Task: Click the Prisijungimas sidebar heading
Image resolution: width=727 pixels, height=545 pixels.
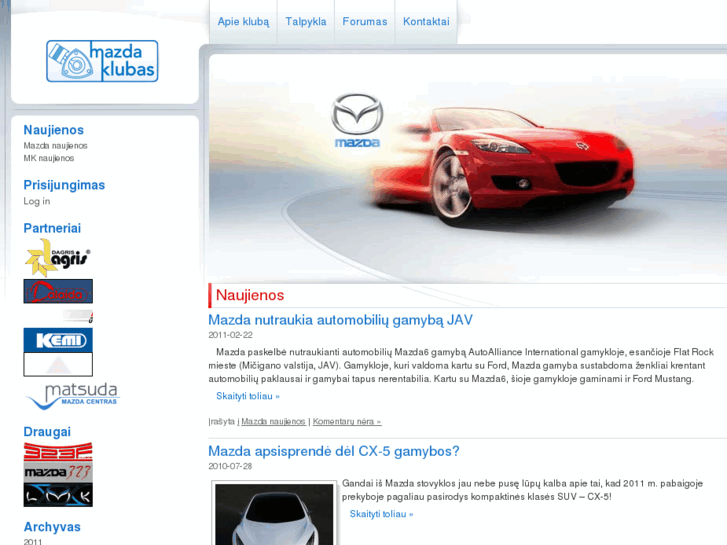Action: click(x=64, y=185)
